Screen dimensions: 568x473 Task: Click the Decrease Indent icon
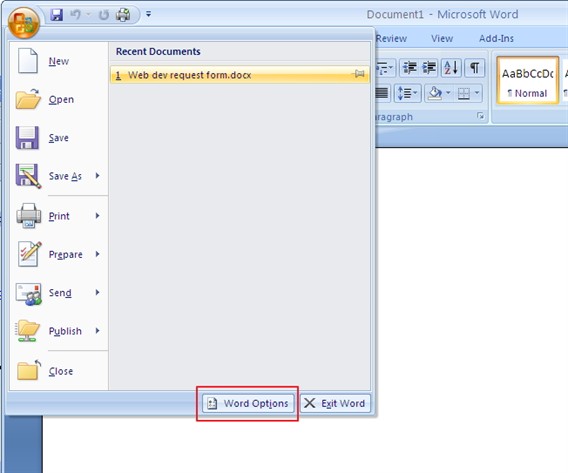[x=410, y=68]
